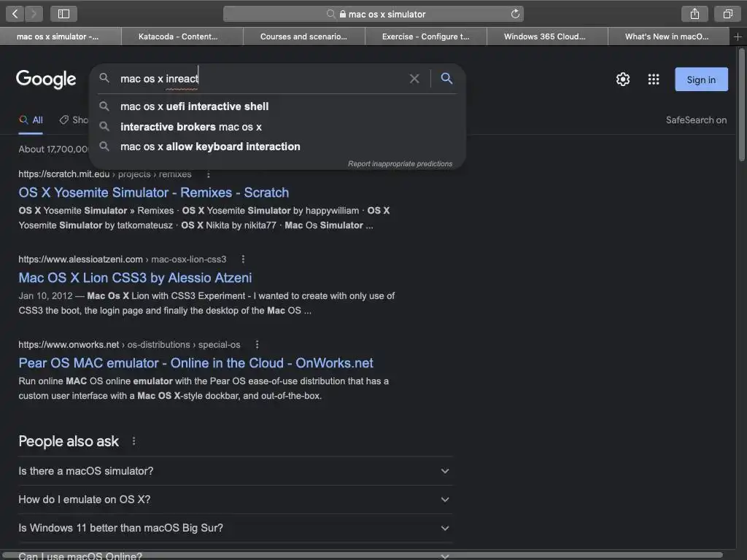Open 'Mac OS X Lion CSS3 by Alessio Atzeni'
Viewport: 747px width, 560px height.
(135, 278)
